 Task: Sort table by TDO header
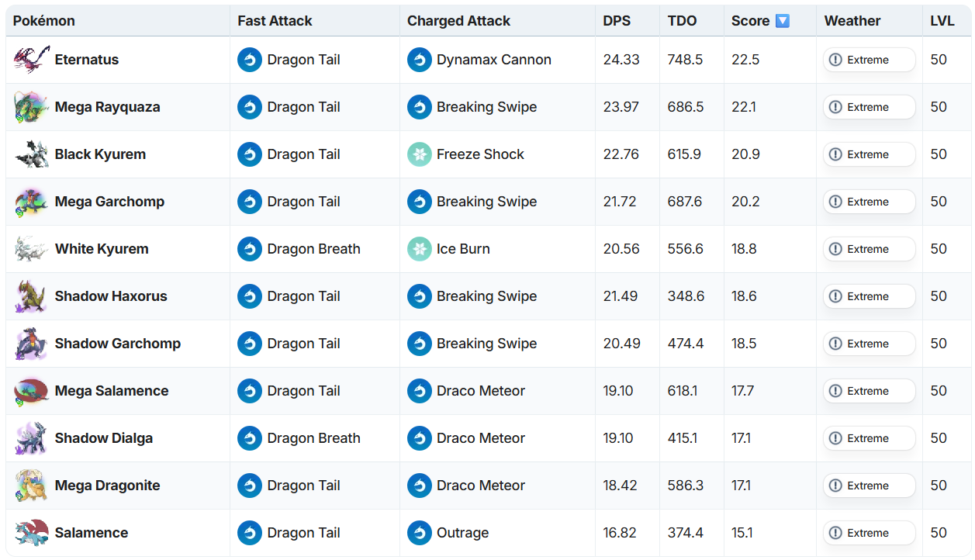683,21
